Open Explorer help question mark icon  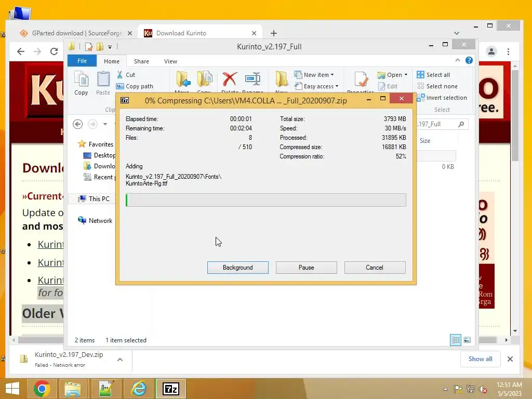469,60
